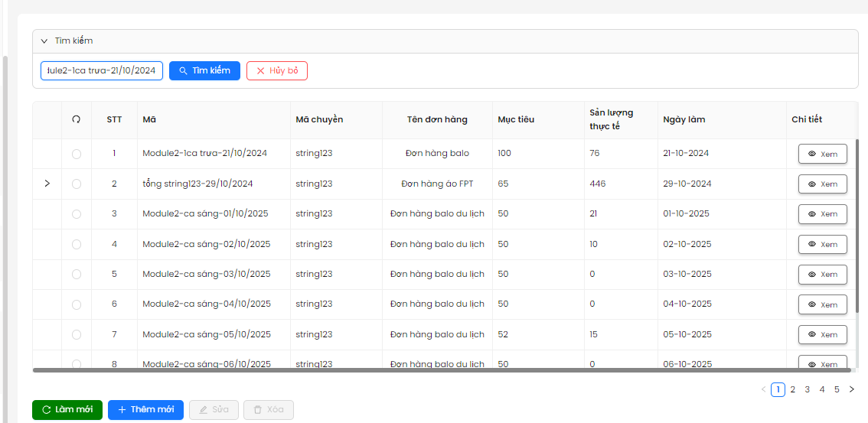The image size is (868, 423).
Task: Open Xem details for the 05-10-2025 row
Action: coord(822,335)
